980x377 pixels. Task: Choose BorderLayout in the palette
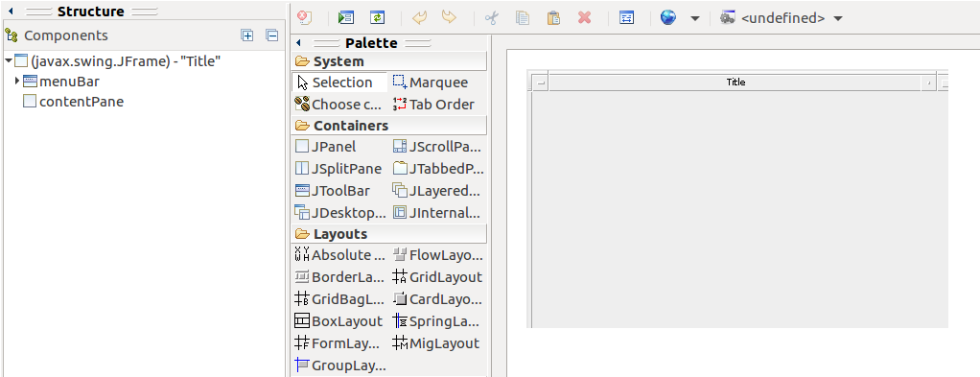339,277
